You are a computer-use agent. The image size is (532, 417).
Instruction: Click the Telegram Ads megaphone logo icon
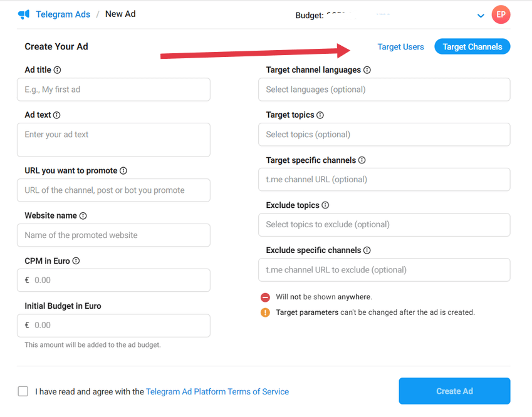pyautogui.click(x=24, y=14)
